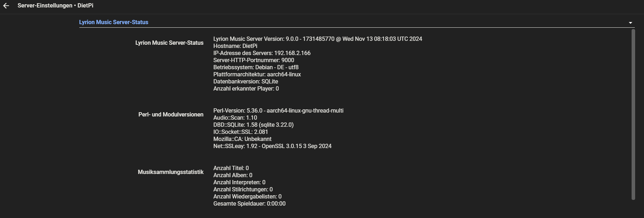Click 'Datenbankversion: SQLite'
This screenshot has width=644, height=218.
(245, 82)
